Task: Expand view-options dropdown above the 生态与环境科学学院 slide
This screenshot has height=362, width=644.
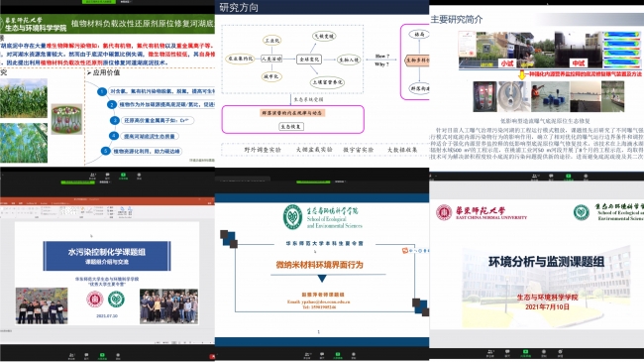Action: point(340,181)
